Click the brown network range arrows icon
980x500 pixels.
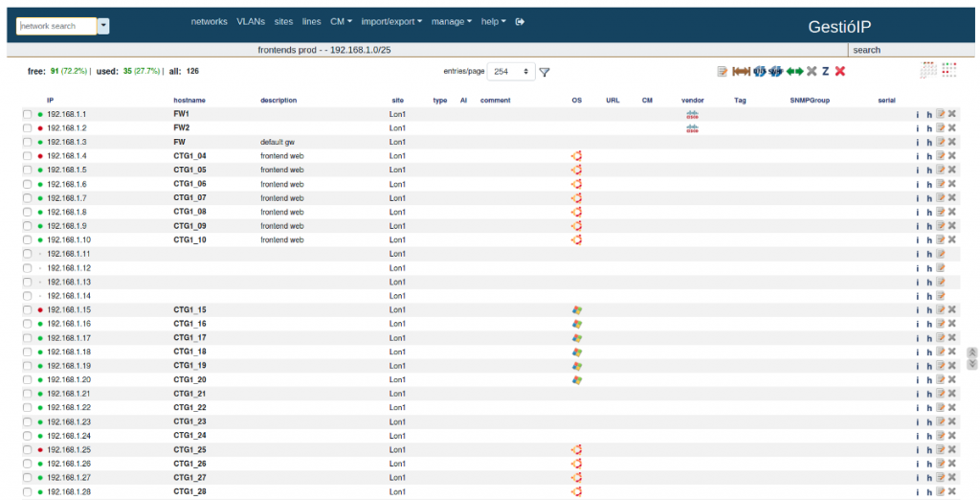pos(741,71)
